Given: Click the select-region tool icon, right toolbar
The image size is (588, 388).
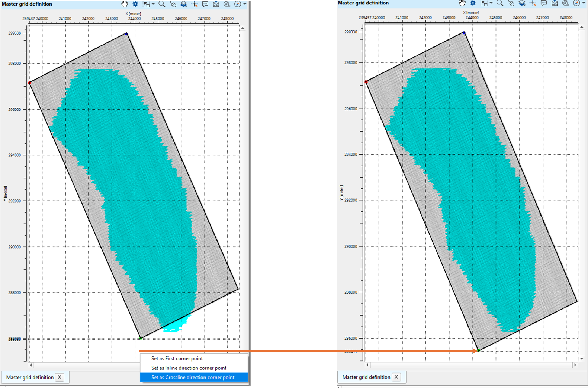Looking at the screenshot, I should (x=483, y=3).
